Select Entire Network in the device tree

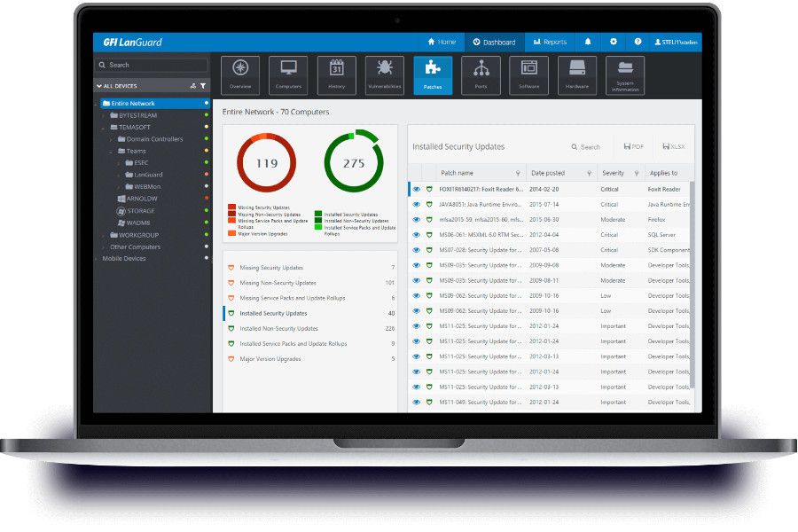pyautogui.click(x=154, y=104)
